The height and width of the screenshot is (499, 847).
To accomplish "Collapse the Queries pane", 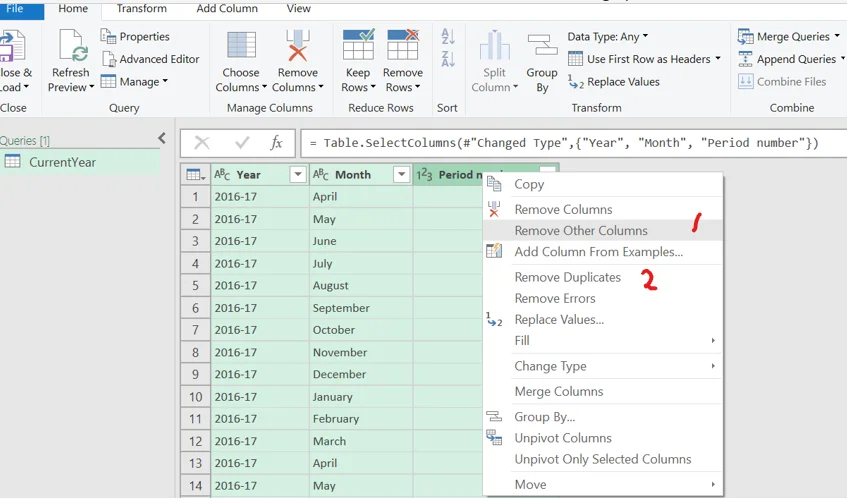I will 162,138.
